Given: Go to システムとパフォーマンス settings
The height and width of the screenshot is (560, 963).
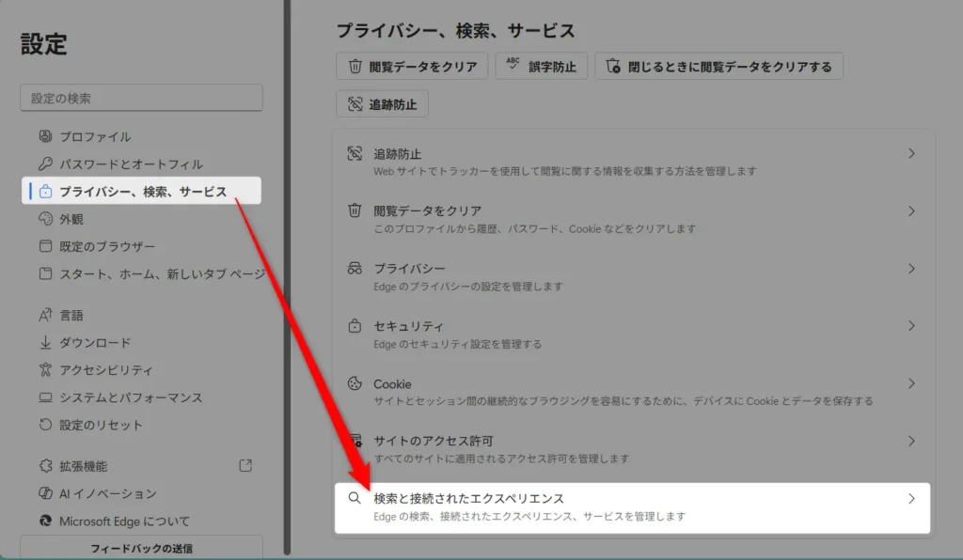Looking at the screenshot, I should [x=131, y=397].
